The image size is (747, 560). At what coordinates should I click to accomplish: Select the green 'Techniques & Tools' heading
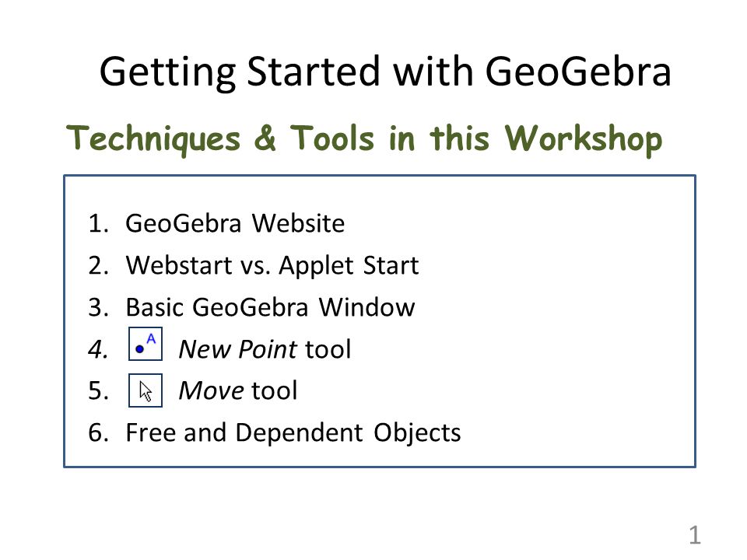[364, 138]
